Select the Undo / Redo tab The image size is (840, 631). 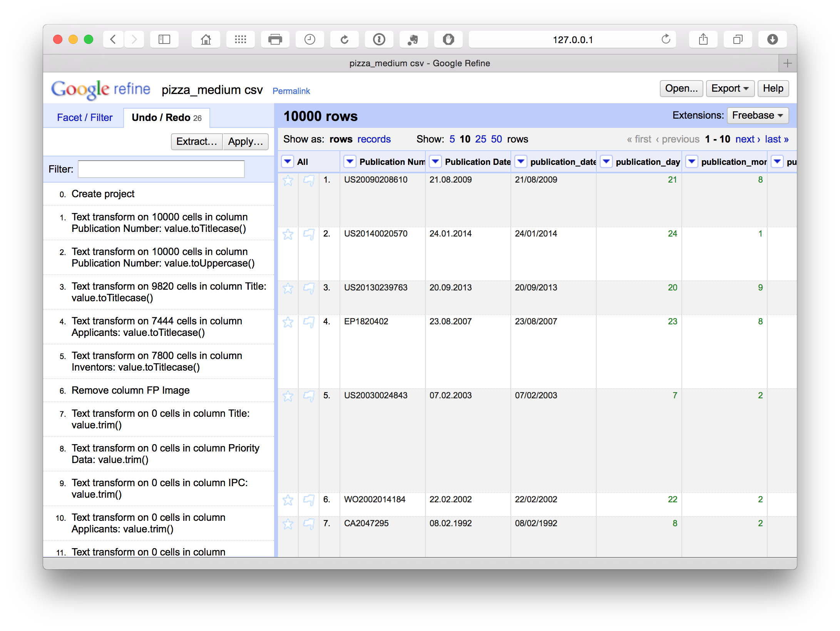point(167,117)
